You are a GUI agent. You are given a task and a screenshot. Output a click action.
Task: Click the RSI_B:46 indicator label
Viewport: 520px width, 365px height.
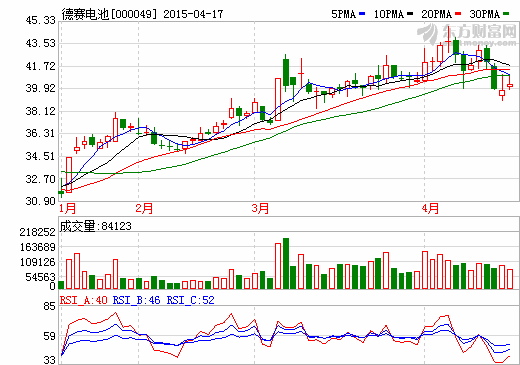(136, 300)
